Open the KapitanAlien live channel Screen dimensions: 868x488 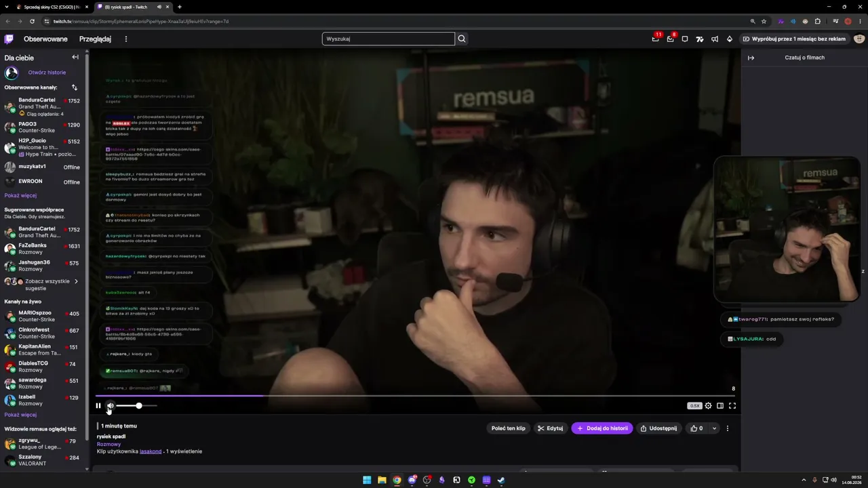pos(43,350)
